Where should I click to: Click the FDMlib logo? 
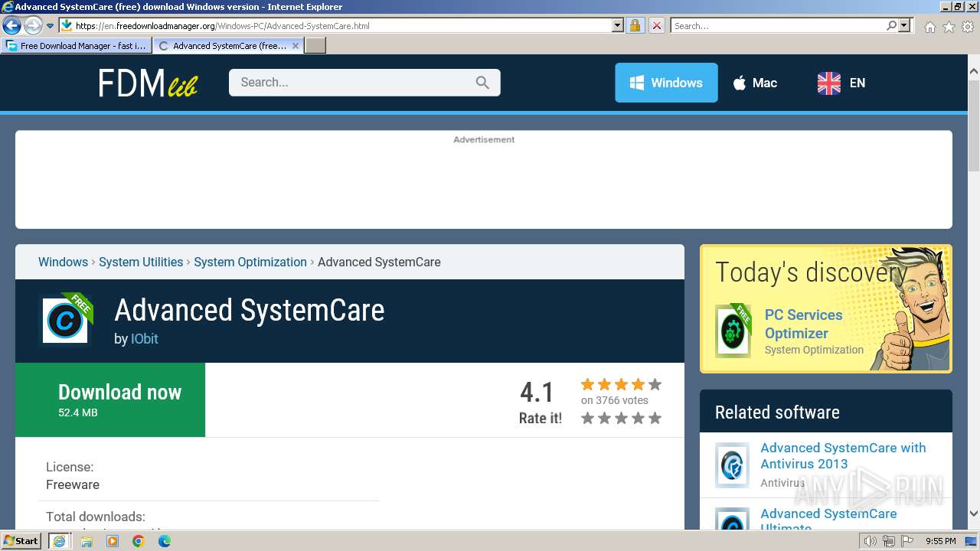pos(148,83)
